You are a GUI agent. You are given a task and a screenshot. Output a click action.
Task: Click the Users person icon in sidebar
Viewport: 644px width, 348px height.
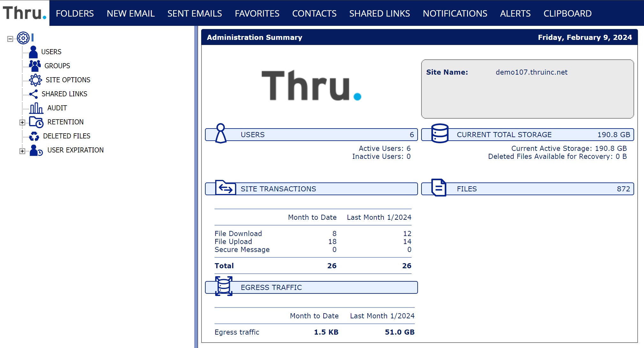[33, 52]
